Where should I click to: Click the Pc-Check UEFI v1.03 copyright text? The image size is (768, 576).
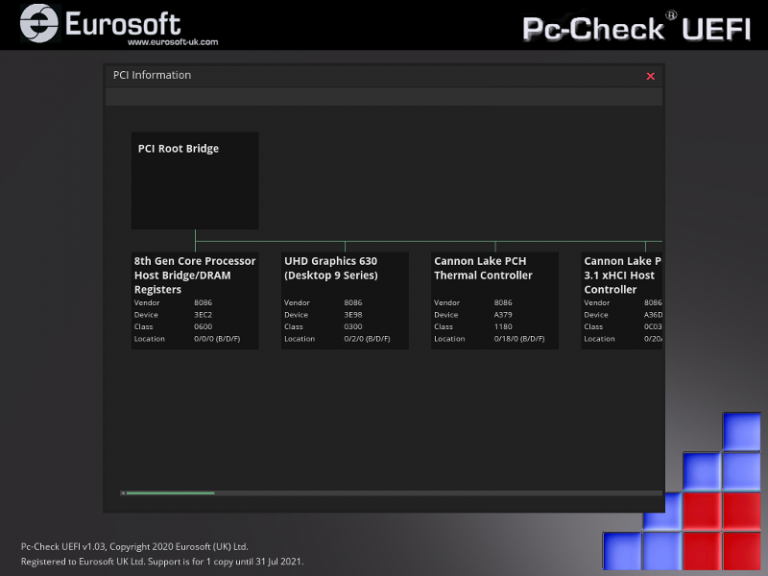pos(134,547)
